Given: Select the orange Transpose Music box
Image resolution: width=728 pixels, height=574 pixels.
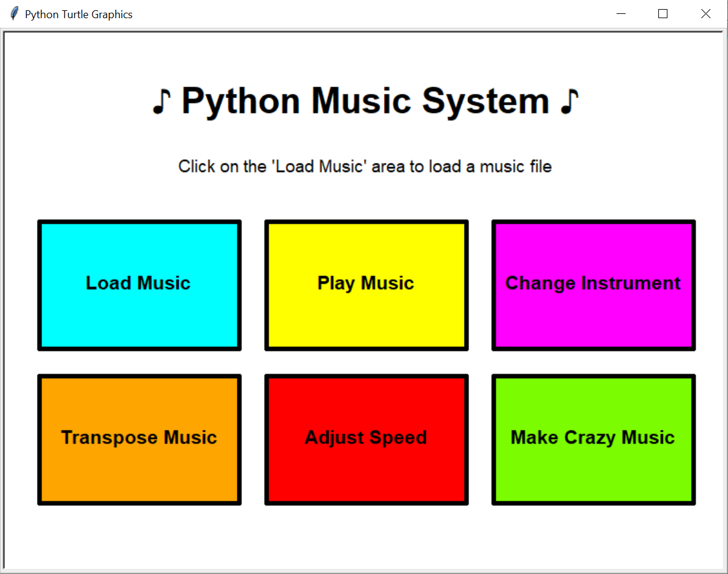Looking at the screenshot, I should (139, 440).
